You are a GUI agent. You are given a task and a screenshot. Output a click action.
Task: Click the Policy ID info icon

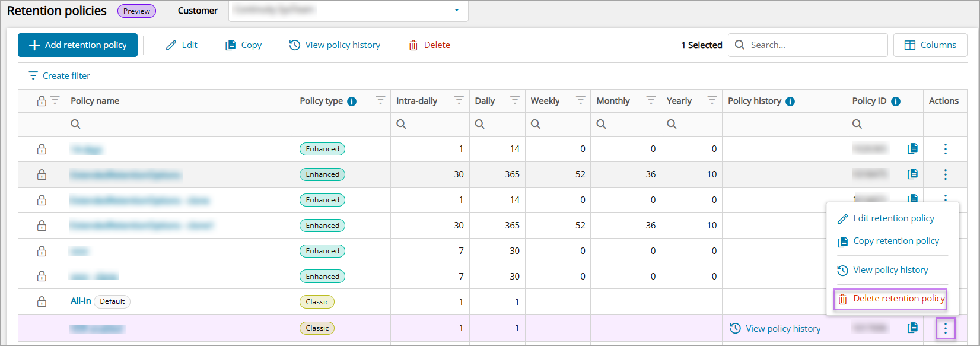(x=896, y=101)
